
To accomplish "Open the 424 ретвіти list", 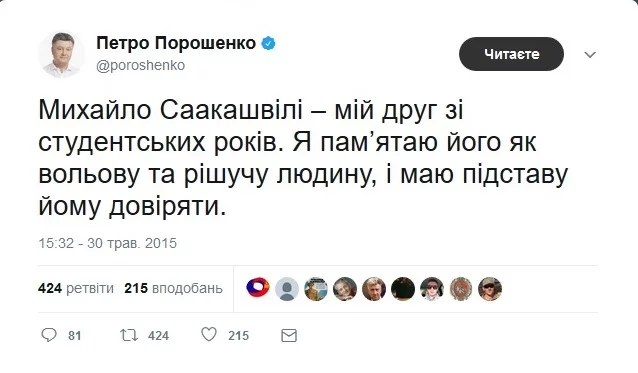I will 76,288.
